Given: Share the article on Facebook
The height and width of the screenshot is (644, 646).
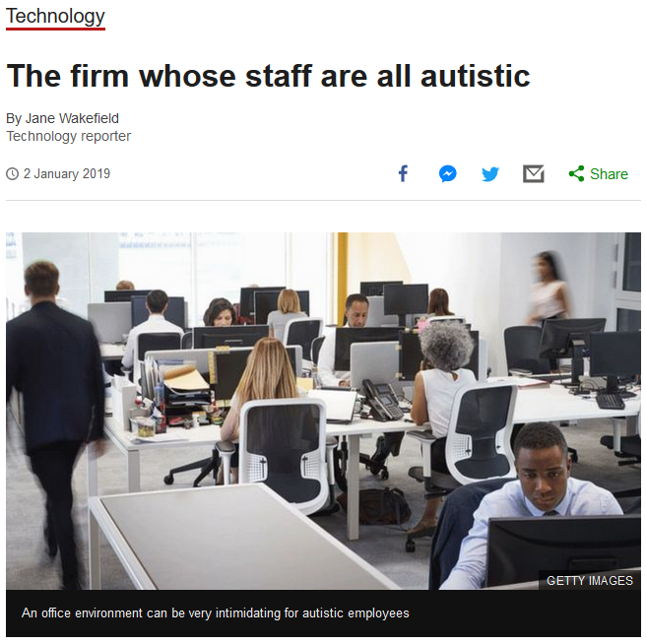Looking at the screenshot, I should point(404,173).
